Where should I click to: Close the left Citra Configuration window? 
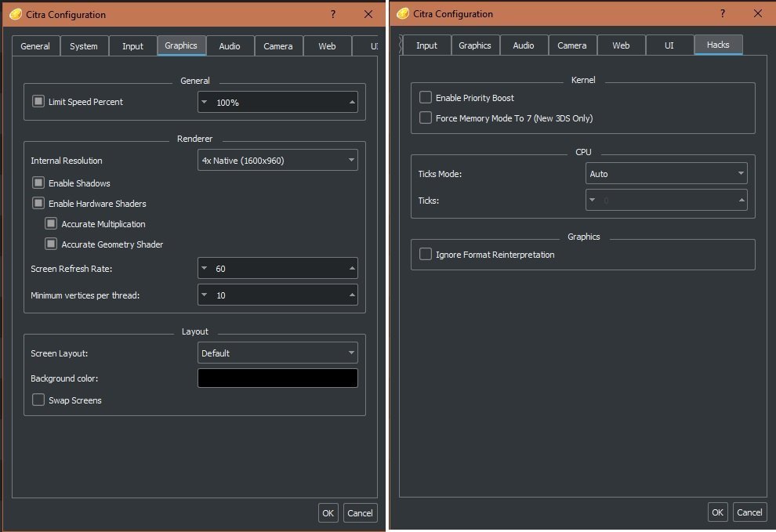(x=368, y=14)
